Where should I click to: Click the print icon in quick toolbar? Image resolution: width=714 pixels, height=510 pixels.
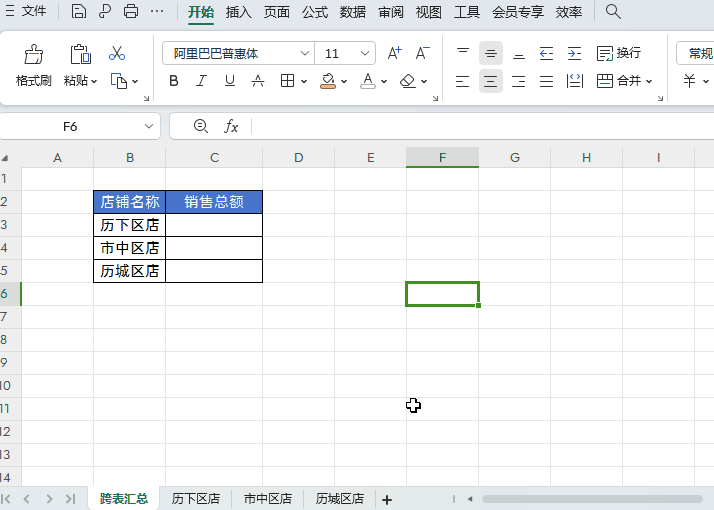tap(131, 11)
